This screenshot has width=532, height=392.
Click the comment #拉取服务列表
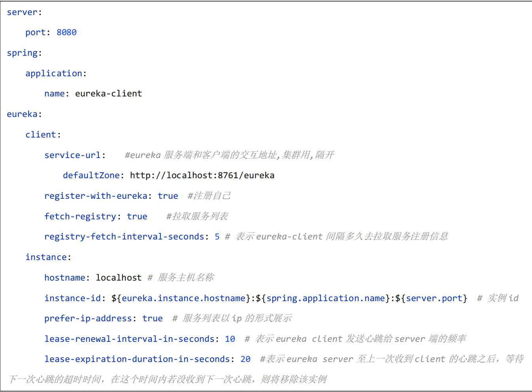click(197, 216)
